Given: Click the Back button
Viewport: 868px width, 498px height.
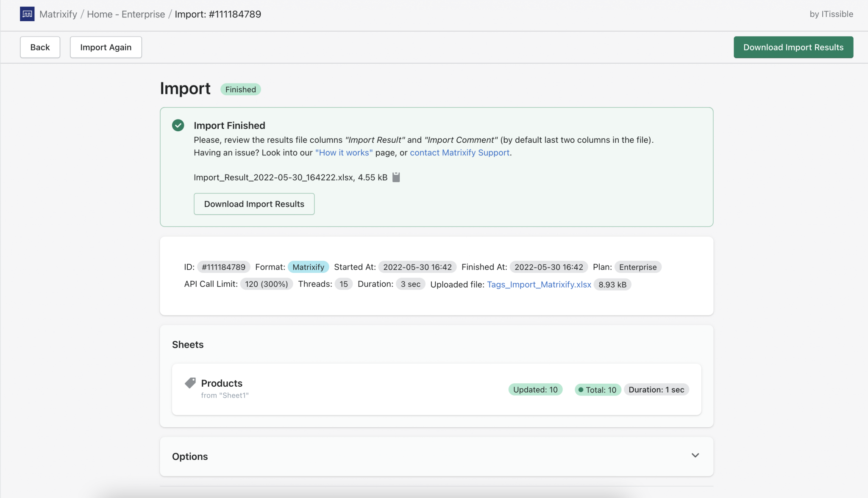Looking at the screenshot, I should (40, 47).
